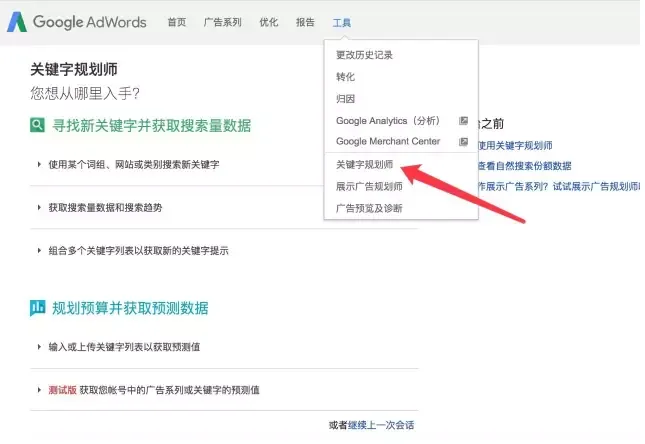Click the 您想从哪里入手? subtitle text
Viewport: 645px width, 444px height.
tap(85, 93)
